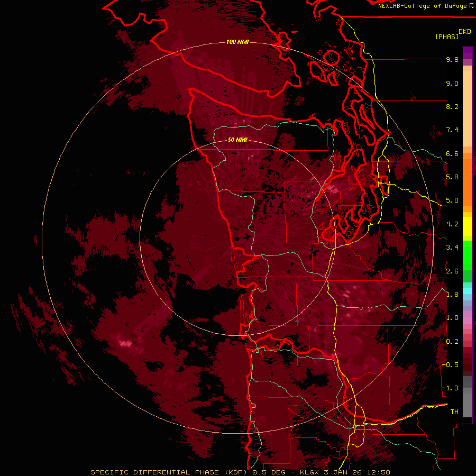Click the 50 NMI range ring label
476x476 pixels.
coord(237,140)
